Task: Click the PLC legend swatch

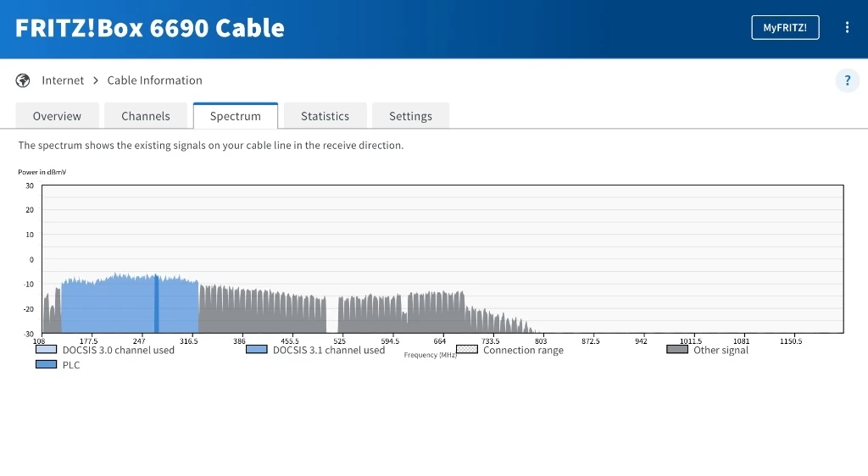Action: point(47,364)
